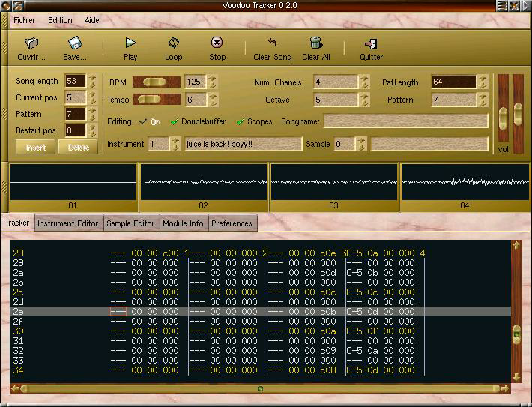This screenshot has height=407, width=532.
Task: Click the empty sample name field
Action: [x=429, y=144]
